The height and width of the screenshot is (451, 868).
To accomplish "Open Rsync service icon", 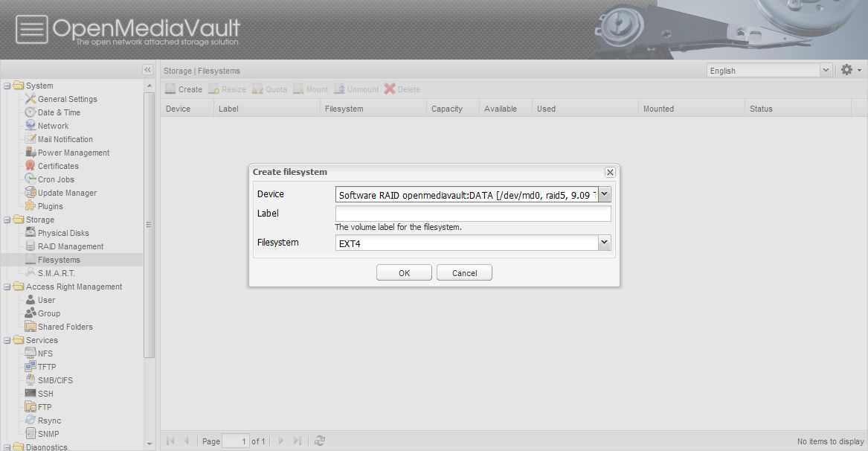I will click(x=30, y=420).
